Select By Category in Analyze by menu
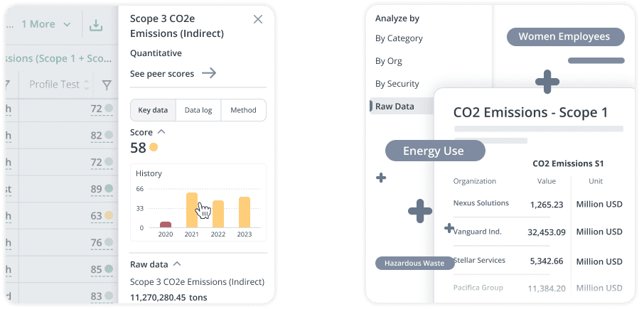 (x=399, y=38)
